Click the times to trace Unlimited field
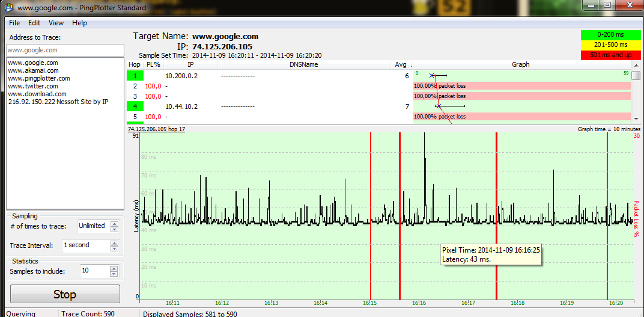Image resolution: width=644 pixels, height=317 pixels. 94,226
